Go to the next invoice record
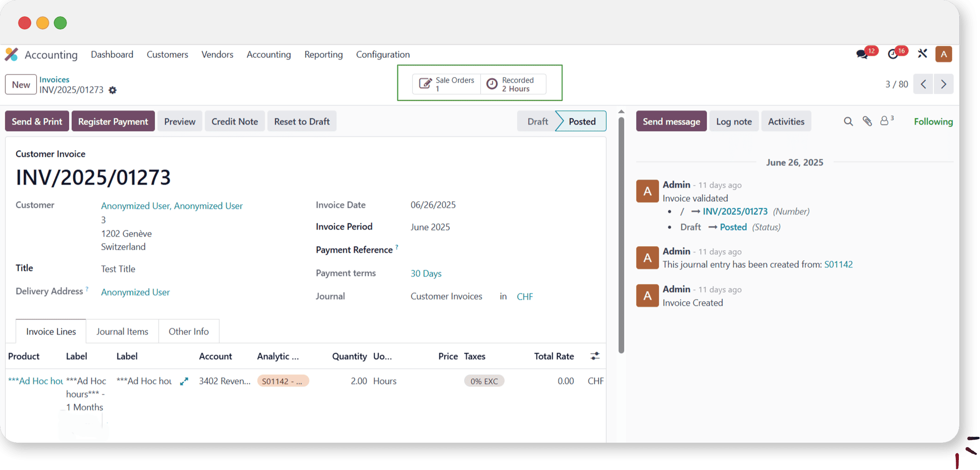Viewport: 980px width, 470px height. coord(943,84)
